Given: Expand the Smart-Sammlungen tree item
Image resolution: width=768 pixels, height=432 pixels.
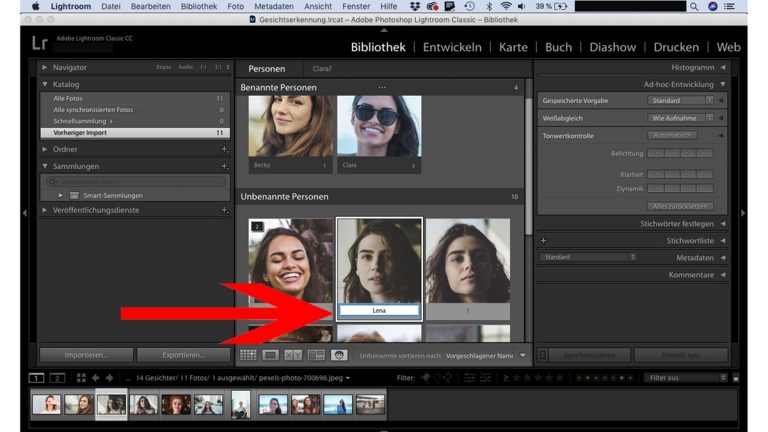Looking at the screenshot, I should coord(60,195).
